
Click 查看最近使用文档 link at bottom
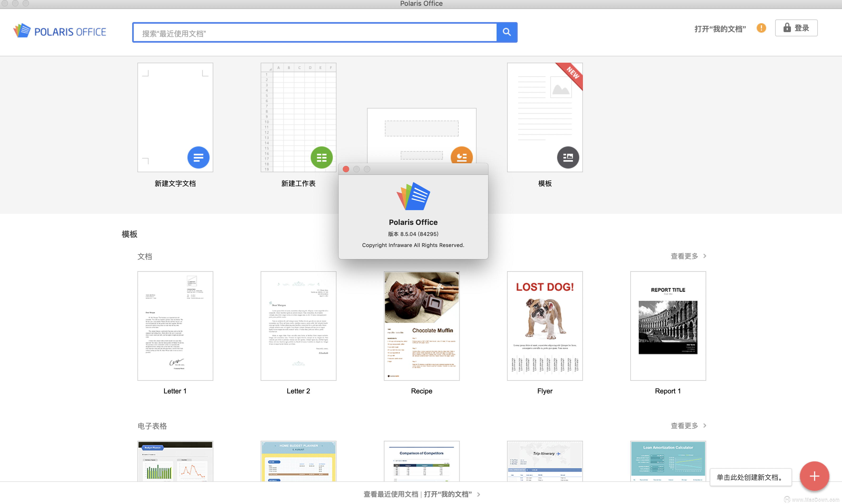(x=391, y=494)
